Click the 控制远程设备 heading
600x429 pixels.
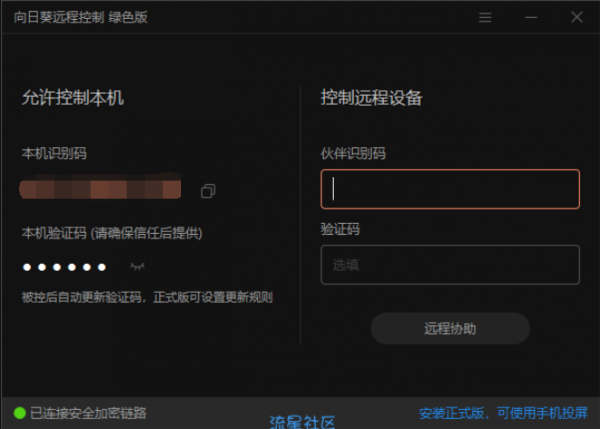pyautogui.click(x=371, y=98)
